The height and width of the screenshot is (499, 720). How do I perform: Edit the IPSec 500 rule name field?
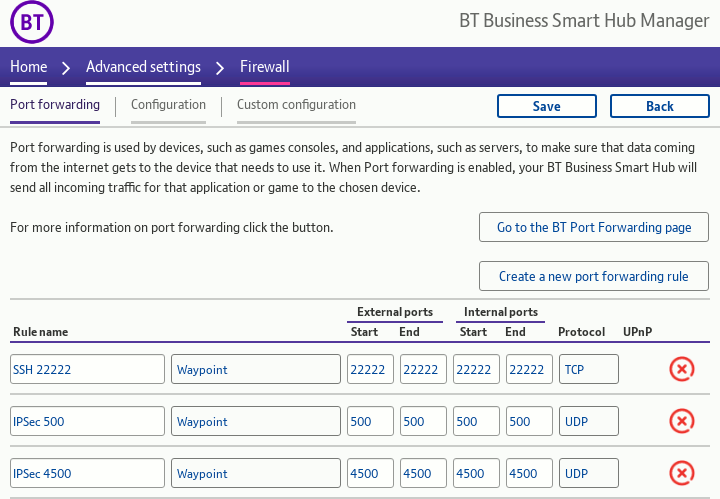pyautogui.click(x=87, y=421)
